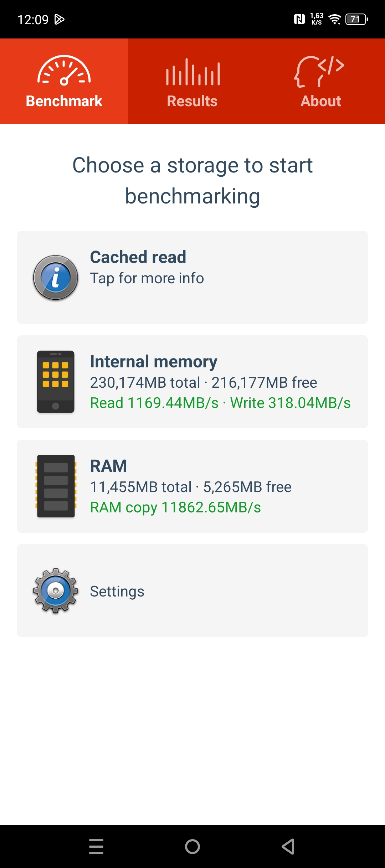
Task: Select the Benchmark tab label
Action: pyautogui.click(x=64, y=101)
